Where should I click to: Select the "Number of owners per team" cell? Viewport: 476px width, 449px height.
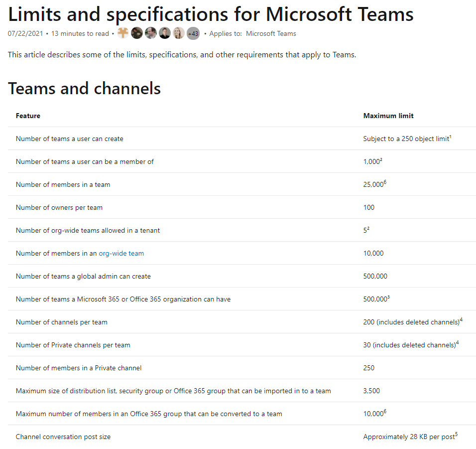pyautogui.click(x=59, y=207)
